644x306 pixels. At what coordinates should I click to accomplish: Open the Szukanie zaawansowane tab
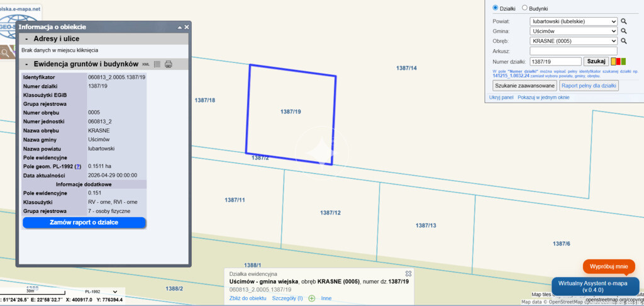click(x=525, y=86)
